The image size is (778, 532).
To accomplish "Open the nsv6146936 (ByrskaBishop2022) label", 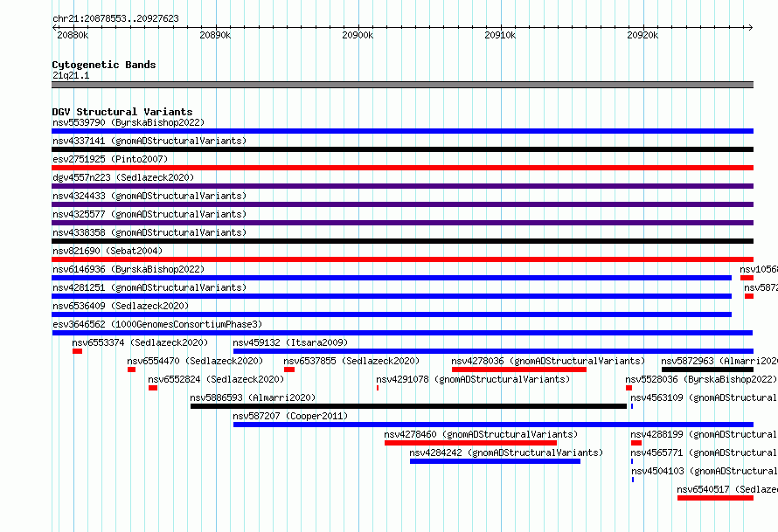I will tap(128, 269).
